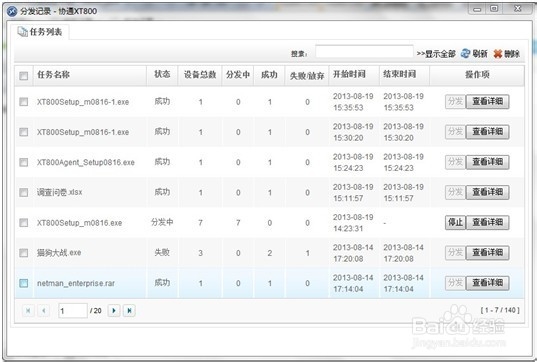Click 查看详细 for netman_enterprise.rar
This screenshot has height=362, width=537.
point(488,283)
